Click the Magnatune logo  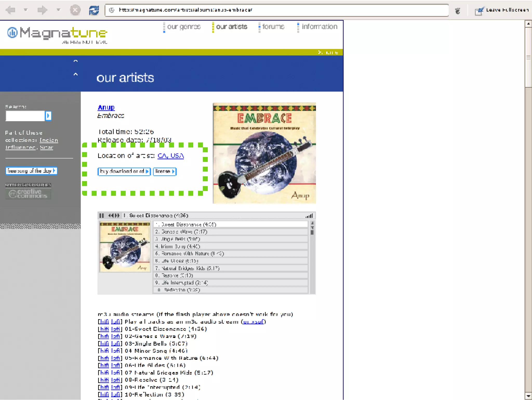57,34
